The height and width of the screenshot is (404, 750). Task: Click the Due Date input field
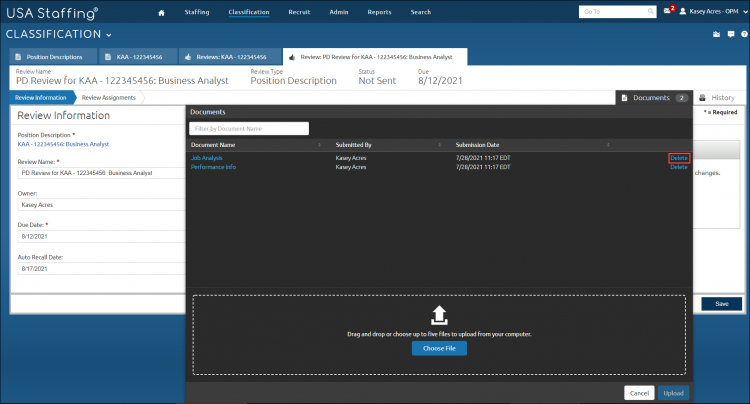[101, 236]
